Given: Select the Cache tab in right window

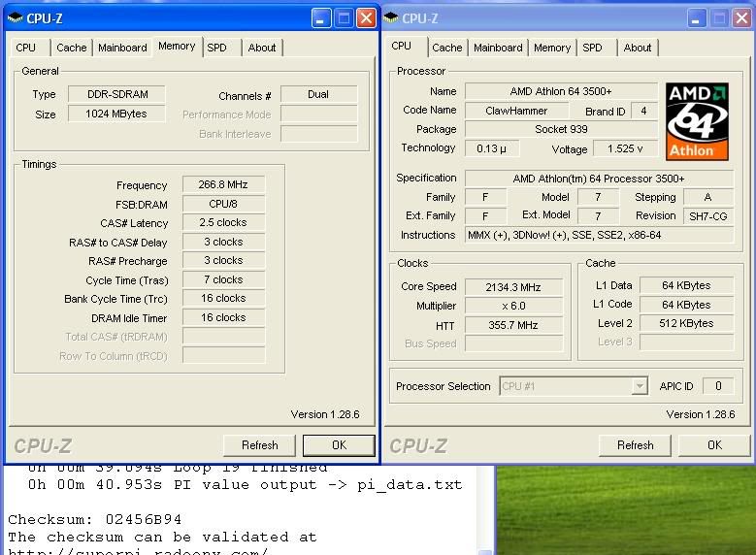Looking at the screenshot, I should click(446, 48).
